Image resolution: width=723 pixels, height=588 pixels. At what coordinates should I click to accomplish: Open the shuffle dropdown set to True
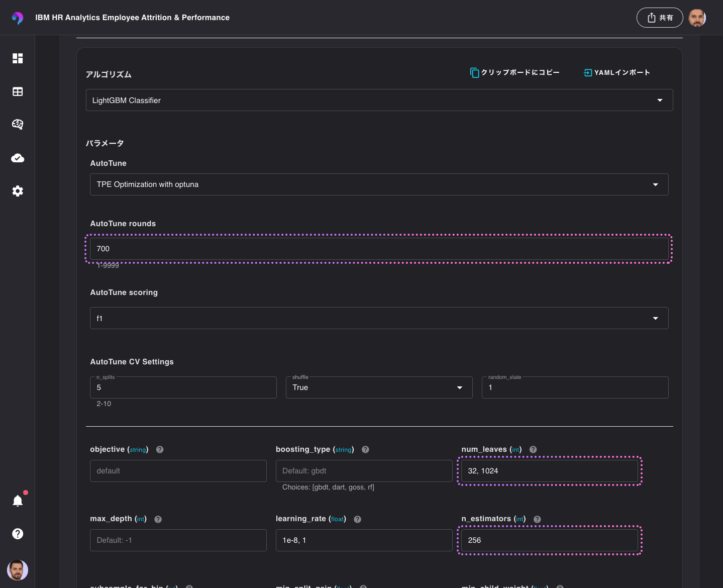tap(460, 387)
